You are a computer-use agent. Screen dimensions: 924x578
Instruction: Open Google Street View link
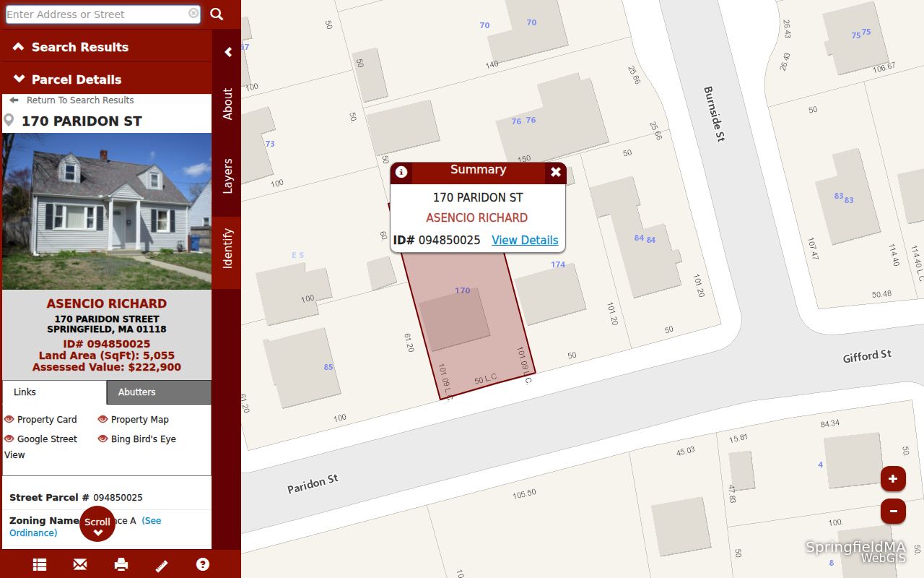40,447
